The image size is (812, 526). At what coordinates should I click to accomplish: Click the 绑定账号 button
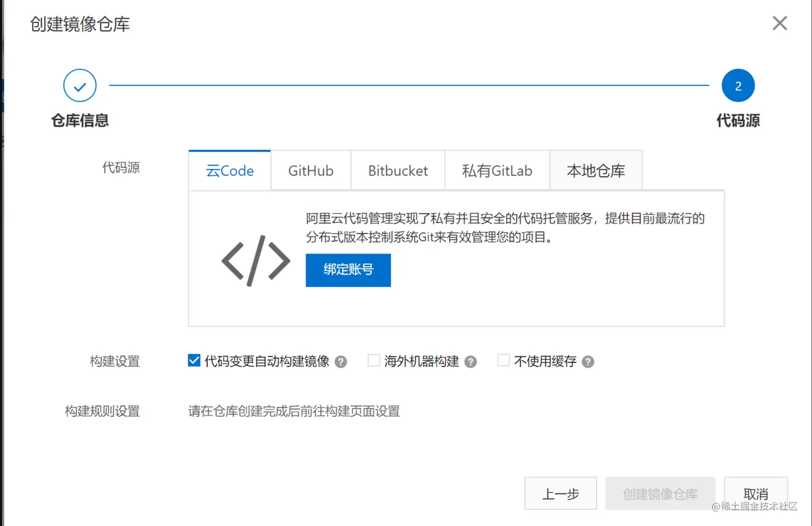[348, 270]
